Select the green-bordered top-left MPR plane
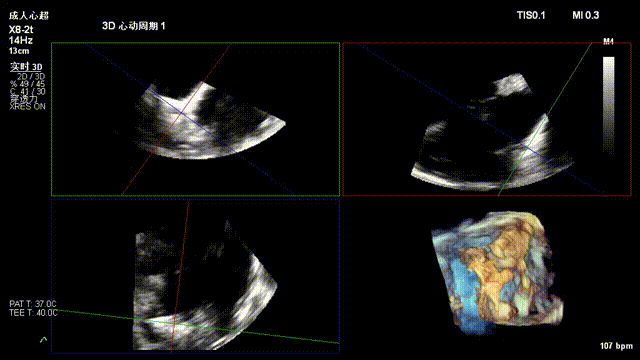The height and width of the screenshot is (360, 640). pyautogui.click(x=196, y=119)
